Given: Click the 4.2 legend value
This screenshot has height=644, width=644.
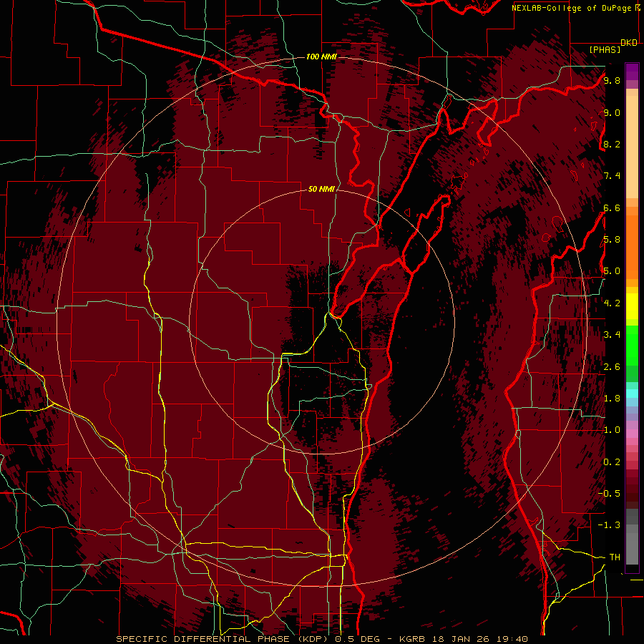Looking at the screenshot, I should pos(612,303).
